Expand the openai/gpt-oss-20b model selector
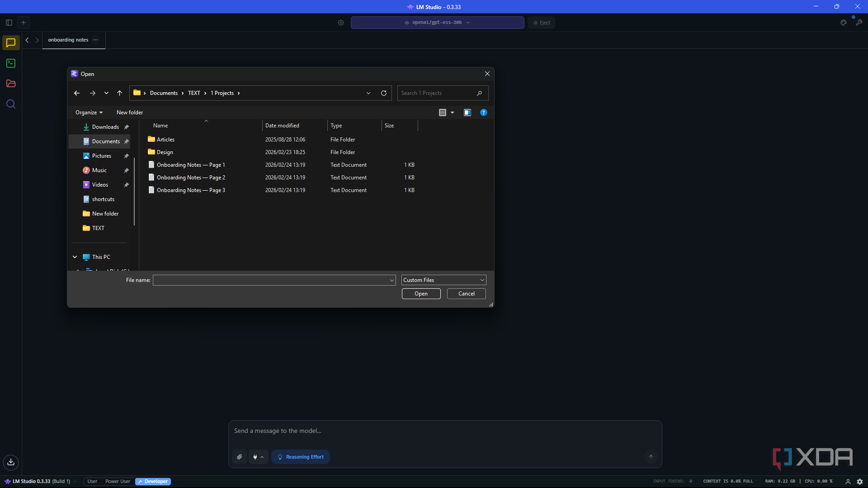This screenshot has height=488, width=868. 437,23
